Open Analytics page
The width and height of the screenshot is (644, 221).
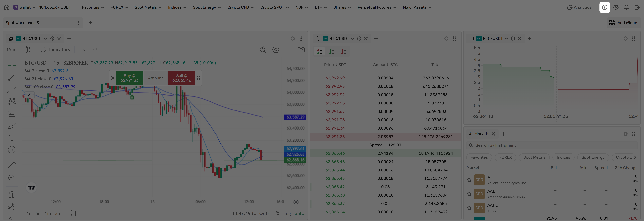click(x=579, y=7)
